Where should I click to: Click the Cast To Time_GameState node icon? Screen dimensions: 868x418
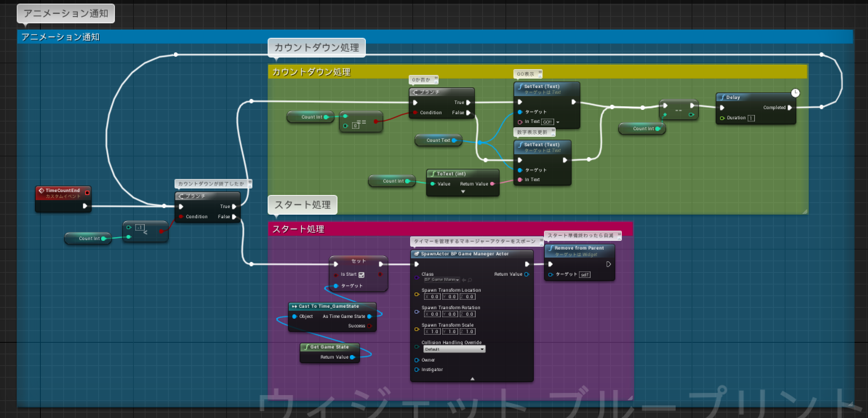(x=294, y=306)
